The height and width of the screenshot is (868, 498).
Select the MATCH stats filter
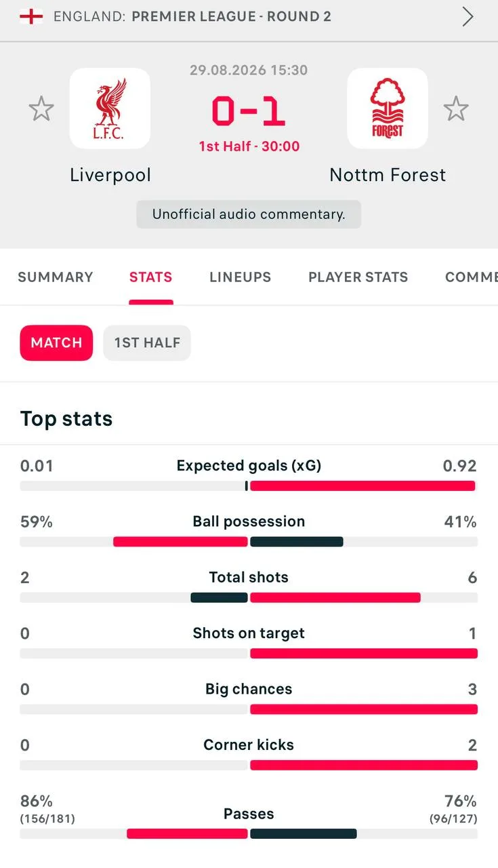tap(56, 342)
